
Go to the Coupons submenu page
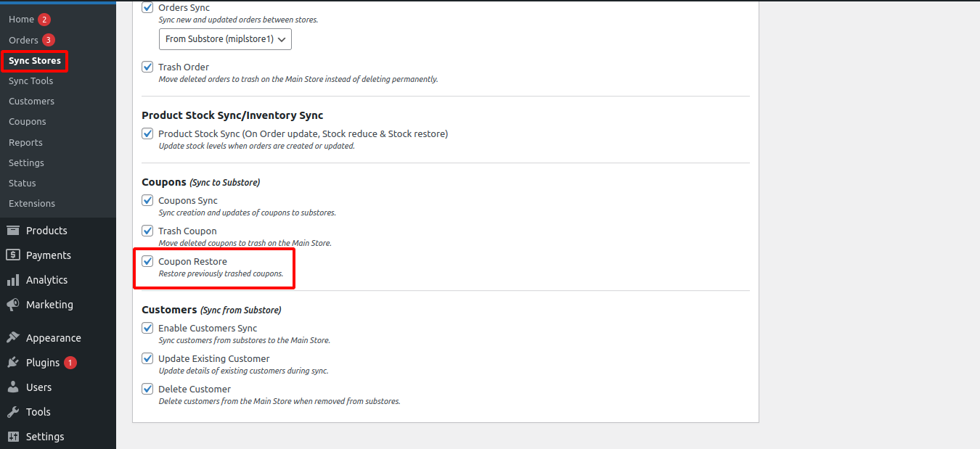27,121
